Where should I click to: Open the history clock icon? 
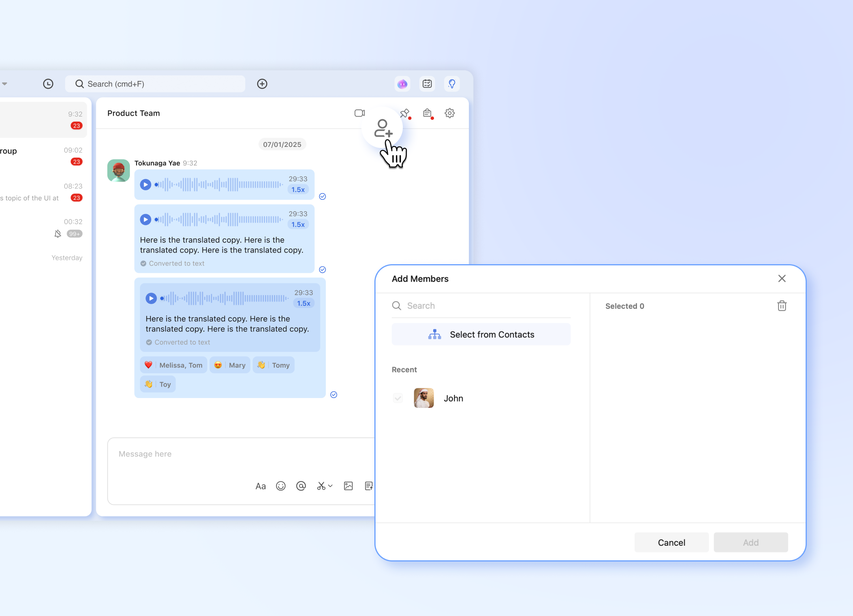(48, 84)
